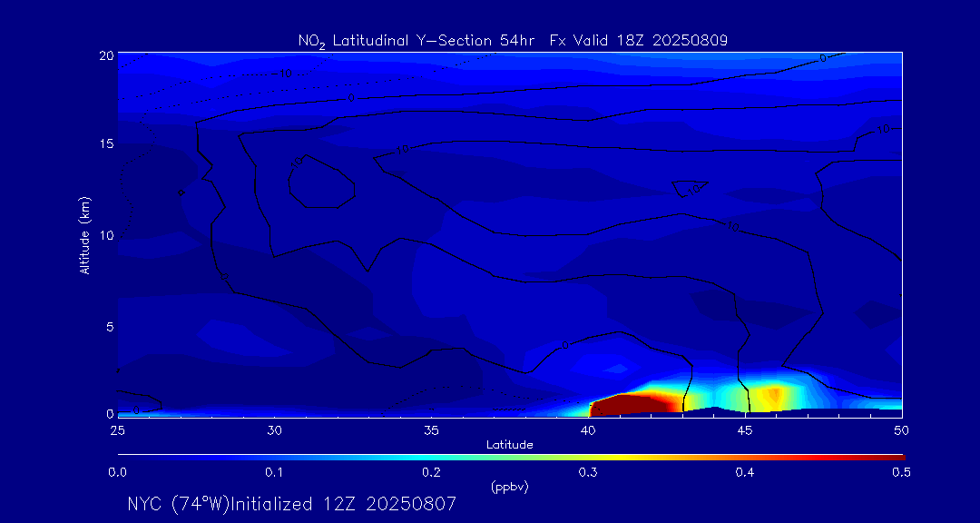Click the 0.1 value on the colorbar

click(274, 472)
